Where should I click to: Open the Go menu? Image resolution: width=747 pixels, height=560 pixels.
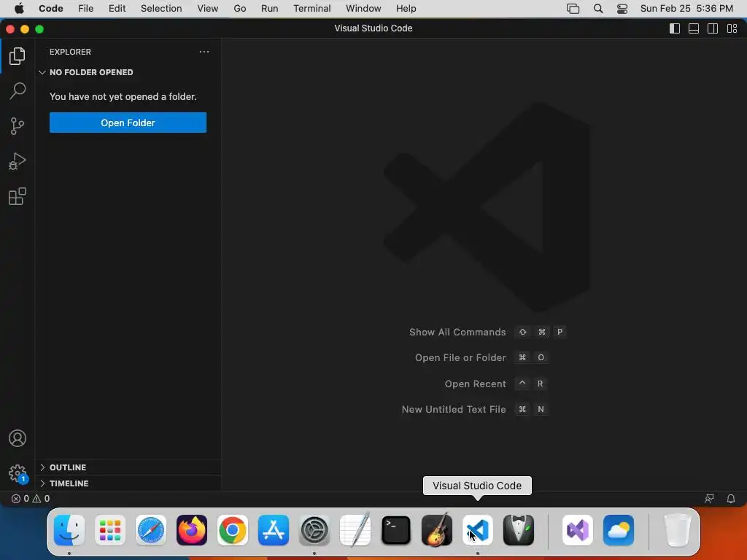click(239, 9)
